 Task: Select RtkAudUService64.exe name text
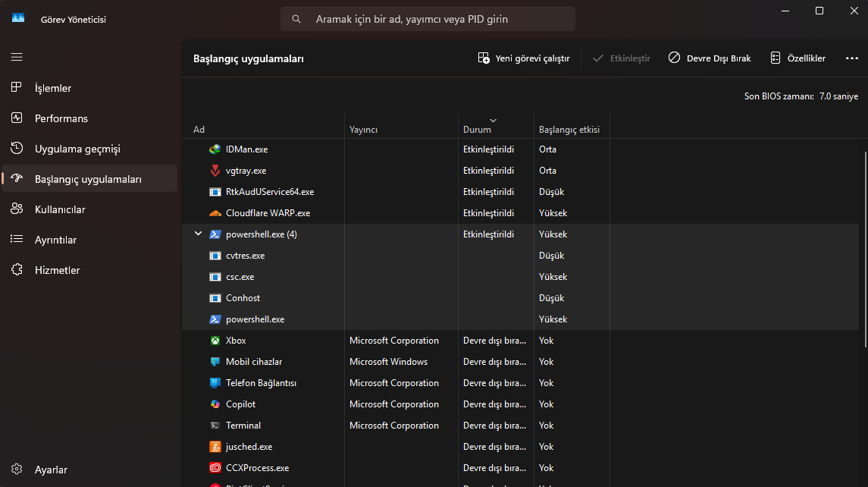pos(270,192)
